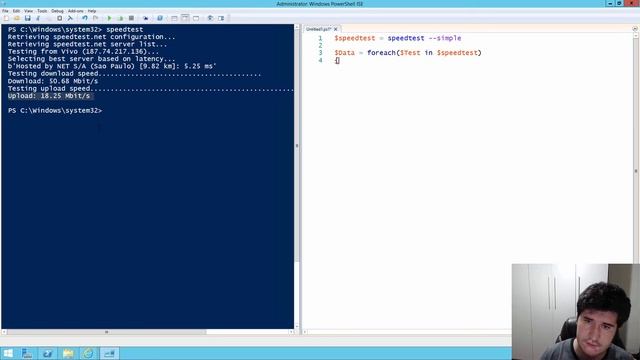Click the --simple parameter in script

click(x=445, y=38)
